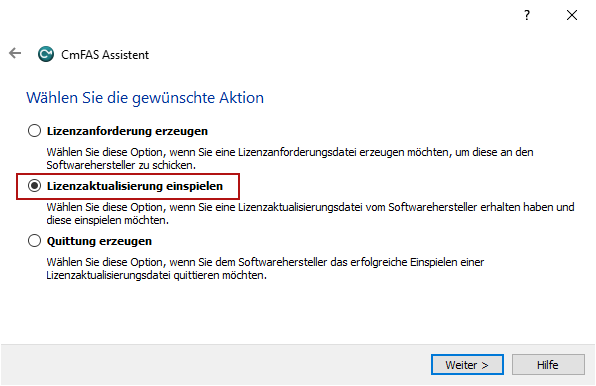The width and height of the screenshot is (596, 386).
Task: Open the question mark help in title bar
Action: tap(527, 15)
